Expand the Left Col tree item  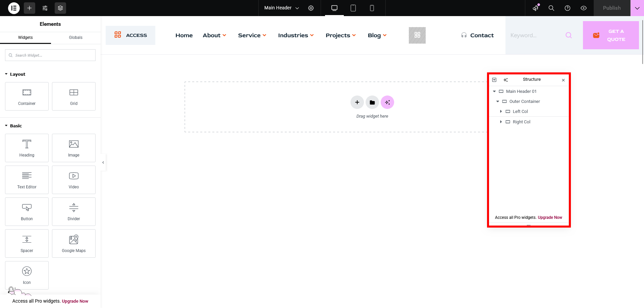click(x=501, y=112)
